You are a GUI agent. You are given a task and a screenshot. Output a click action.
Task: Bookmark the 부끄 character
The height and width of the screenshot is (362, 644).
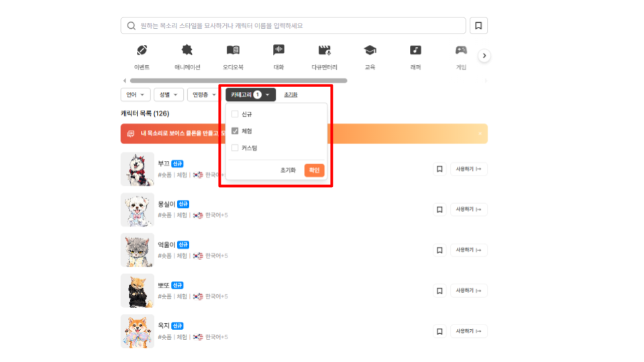click(439, 169)
